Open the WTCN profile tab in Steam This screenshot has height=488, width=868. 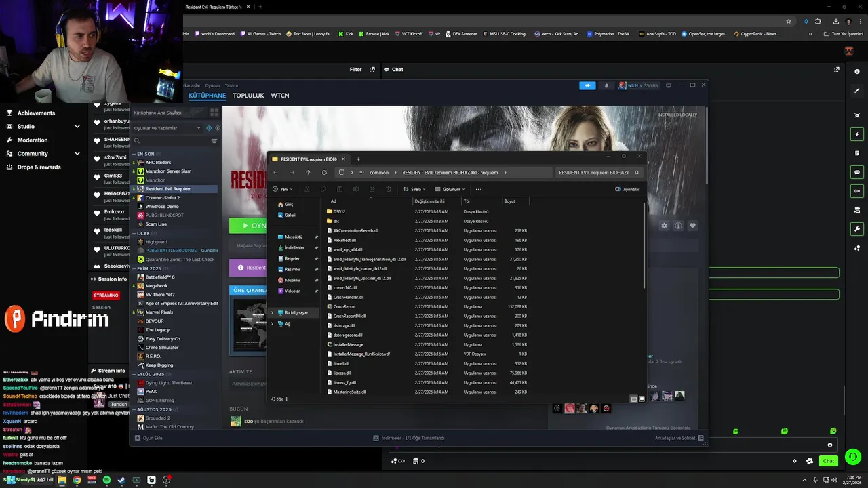280,96
